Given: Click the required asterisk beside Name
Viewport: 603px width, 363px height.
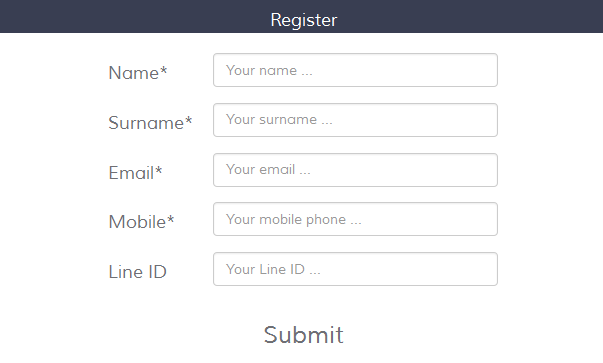Looking at the screenshot, I should coord(163,71).
